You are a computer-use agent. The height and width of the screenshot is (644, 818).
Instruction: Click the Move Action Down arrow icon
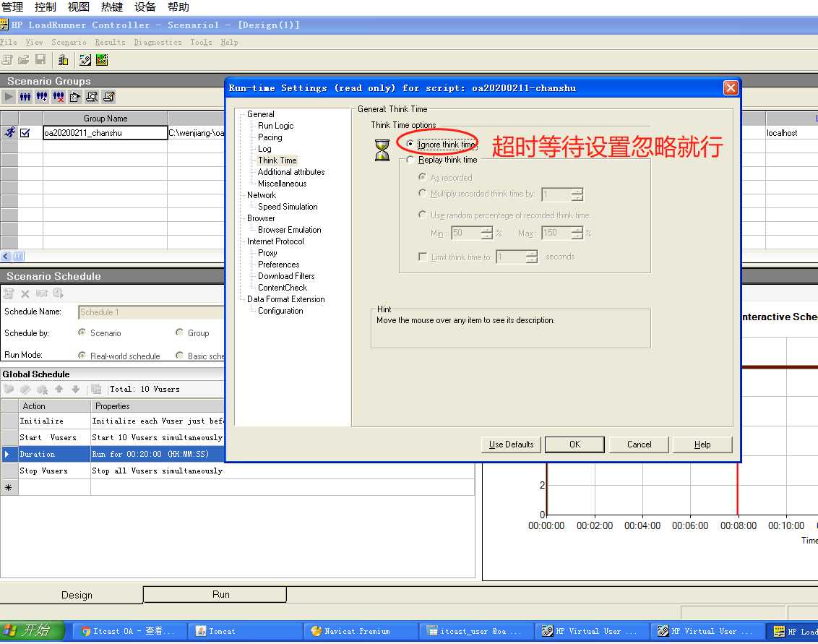(76, 389)
